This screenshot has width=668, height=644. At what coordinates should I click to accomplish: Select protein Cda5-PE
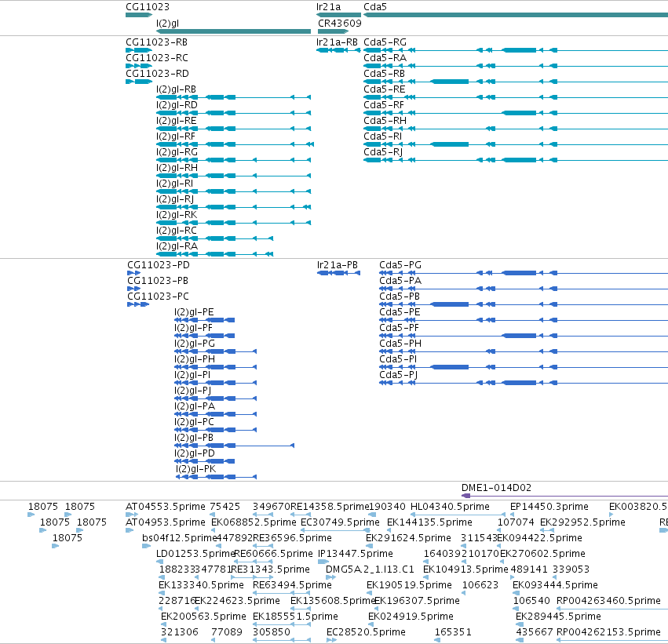click(x=524, y=320)
